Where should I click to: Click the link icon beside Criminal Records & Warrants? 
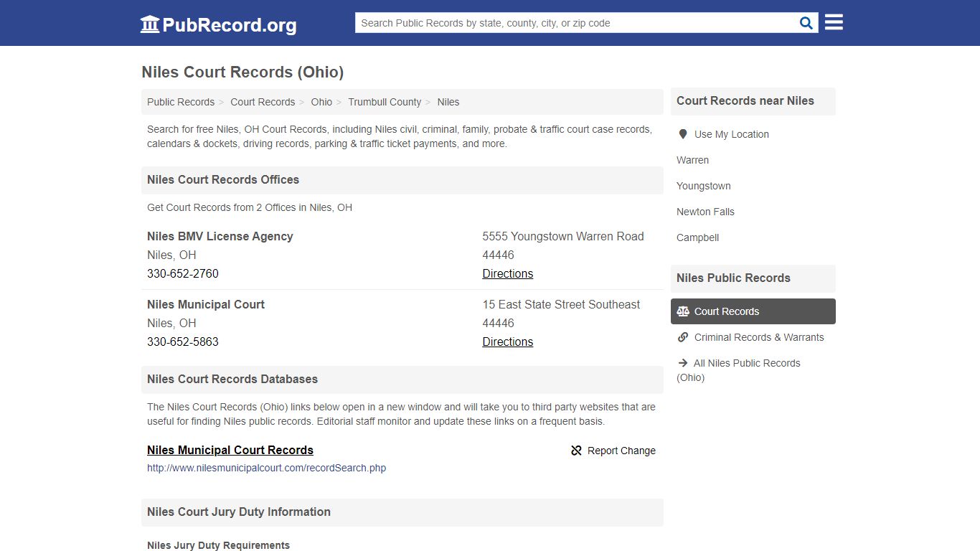point(683,337)
